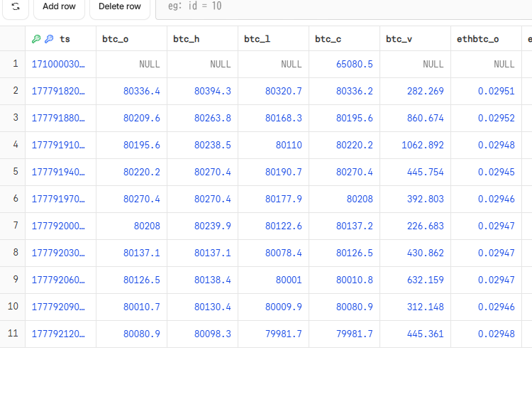
Task: Select row number 10
Action: [13, 306]
